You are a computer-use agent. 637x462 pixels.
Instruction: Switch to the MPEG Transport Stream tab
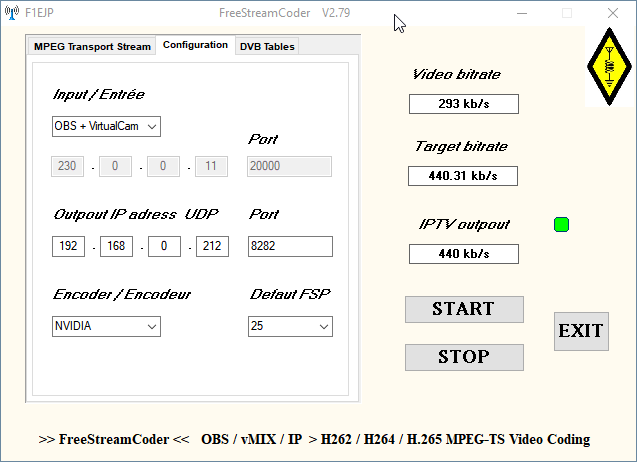(x=92, y=46)
